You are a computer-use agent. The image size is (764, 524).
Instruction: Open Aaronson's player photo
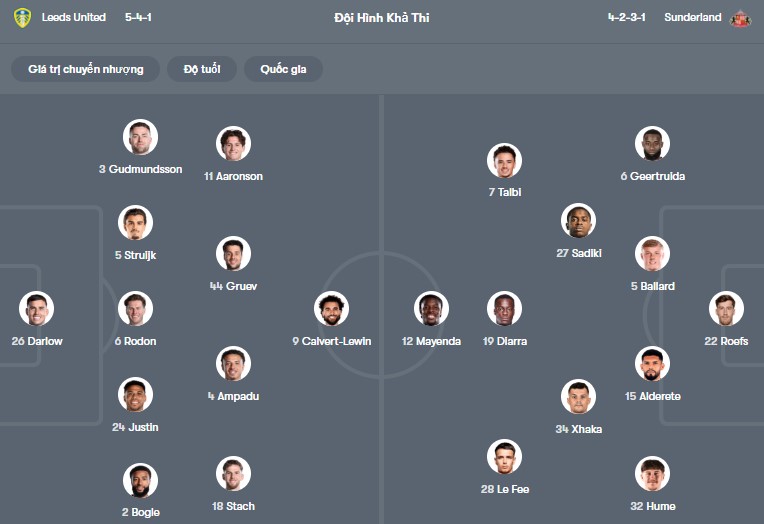point(233,144)
